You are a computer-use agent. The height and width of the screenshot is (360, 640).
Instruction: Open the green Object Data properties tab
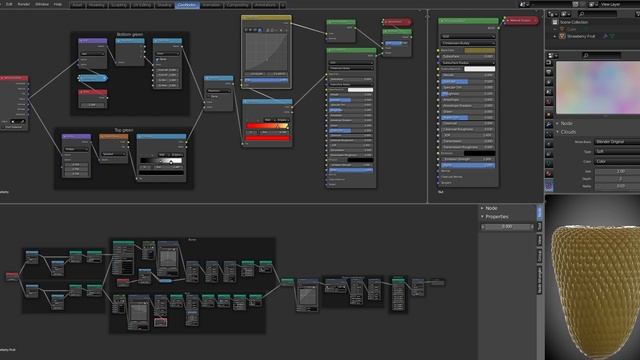click(x=549, y=163)
